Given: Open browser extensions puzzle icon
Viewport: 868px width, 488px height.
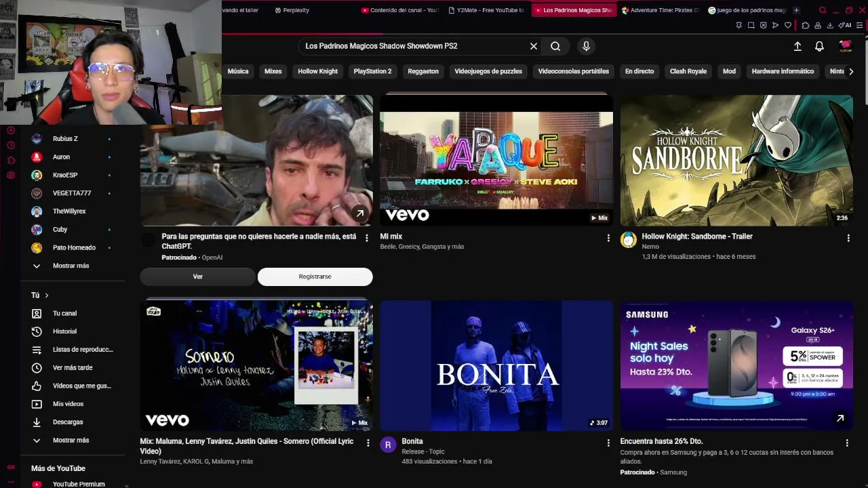Looking at the screenshot, I should 806,26.
